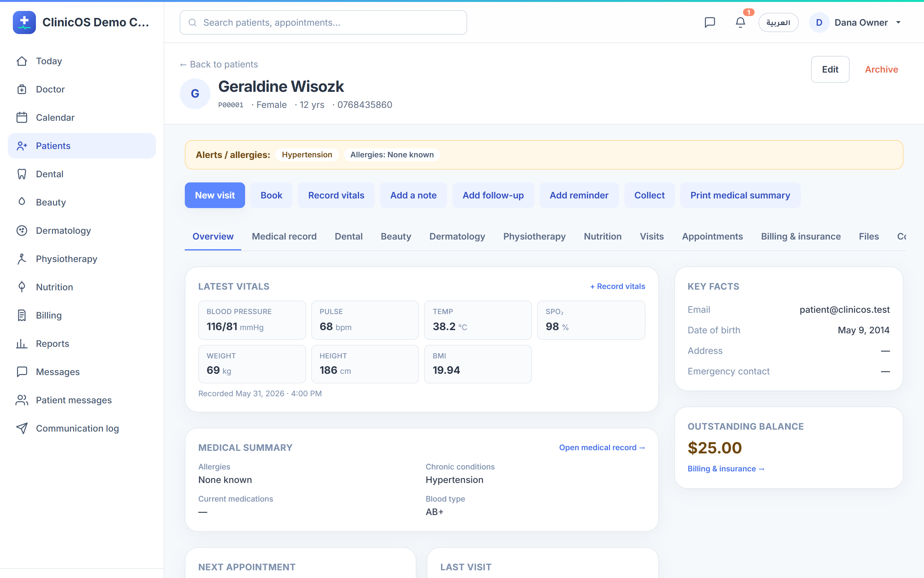Click Record vitals action button

point(336,195)
